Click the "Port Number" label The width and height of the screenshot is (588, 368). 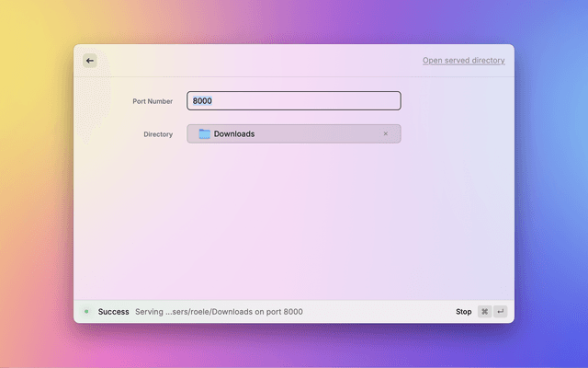pyautogui.click(x=153, y=101)
